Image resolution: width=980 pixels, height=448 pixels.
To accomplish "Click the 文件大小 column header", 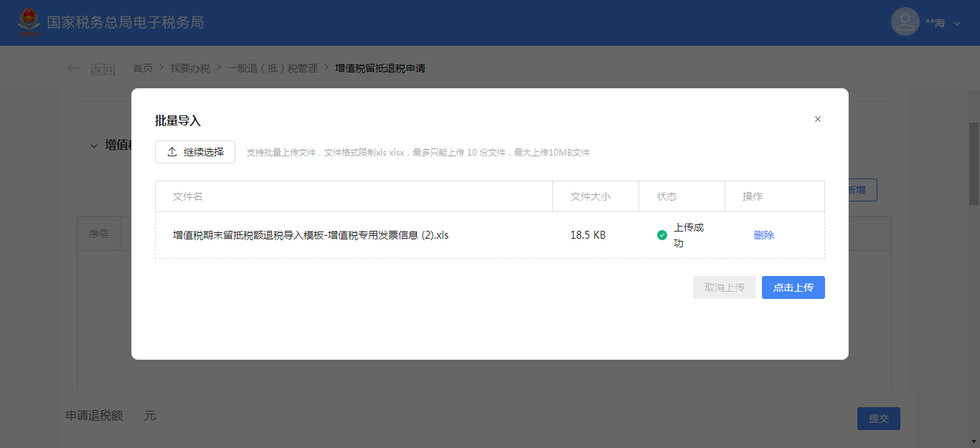I will pos(590,196).
